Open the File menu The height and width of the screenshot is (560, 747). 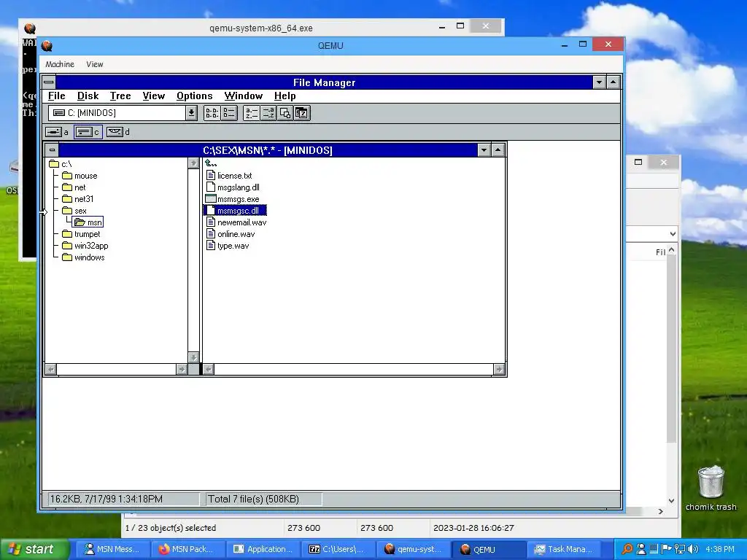click(57, 96)
